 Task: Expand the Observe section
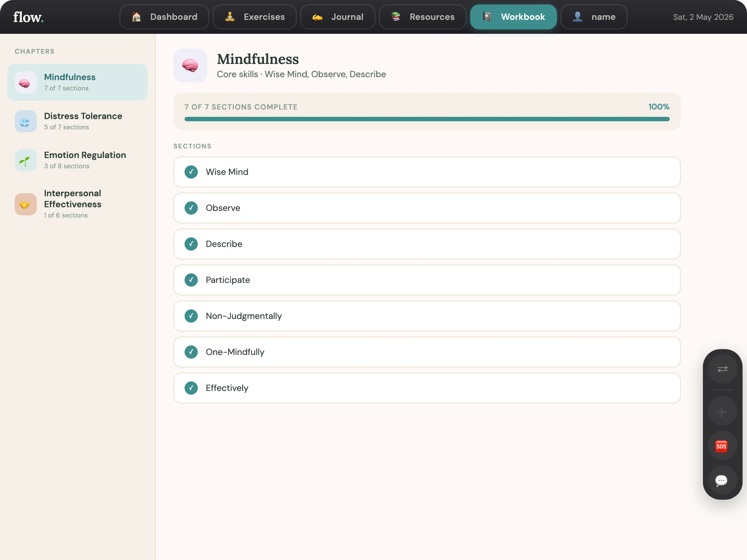coord(427,208)
